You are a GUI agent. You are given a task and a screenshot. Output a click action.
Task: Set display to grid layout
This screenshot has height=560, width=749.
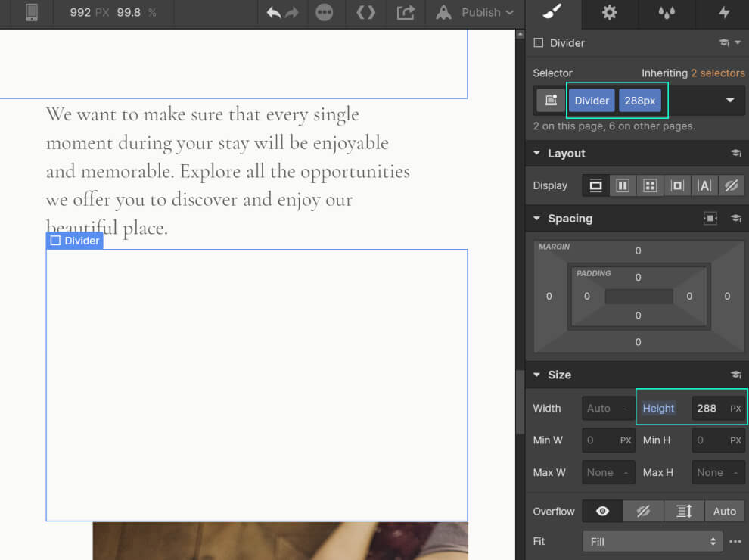[650, 185]
